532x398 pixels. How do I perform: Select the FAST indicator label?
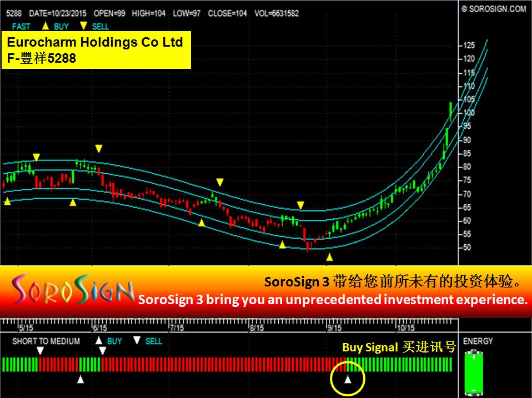pos(21,27)
